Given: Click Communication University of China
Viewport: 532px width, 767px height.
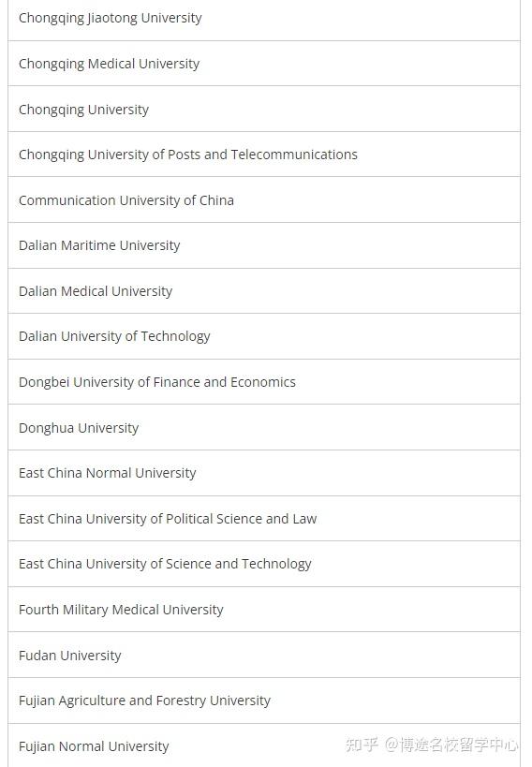Looking at the screenshot, I should coord(264,200).
